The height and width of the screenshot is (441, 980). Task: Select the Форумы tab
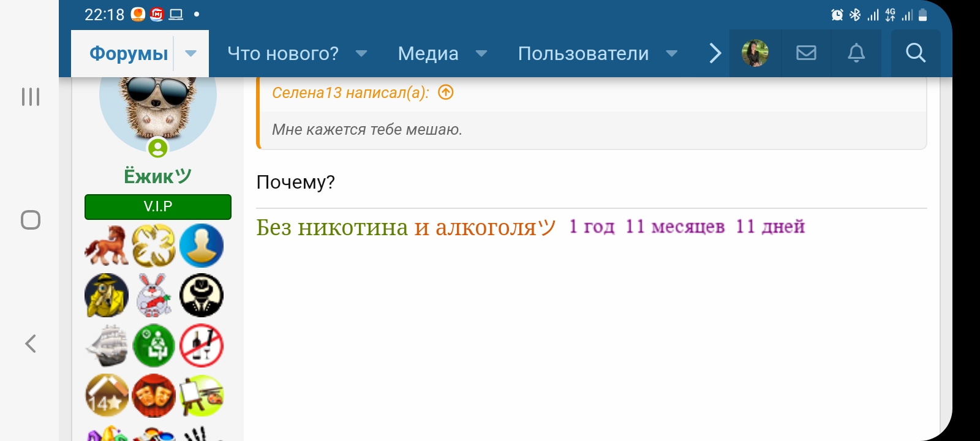point(129,53)
